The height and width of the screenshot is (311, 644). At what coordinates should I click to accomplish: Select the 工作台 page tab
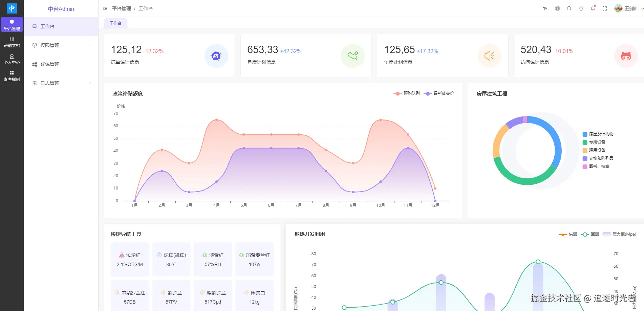(x=115, y=23)
